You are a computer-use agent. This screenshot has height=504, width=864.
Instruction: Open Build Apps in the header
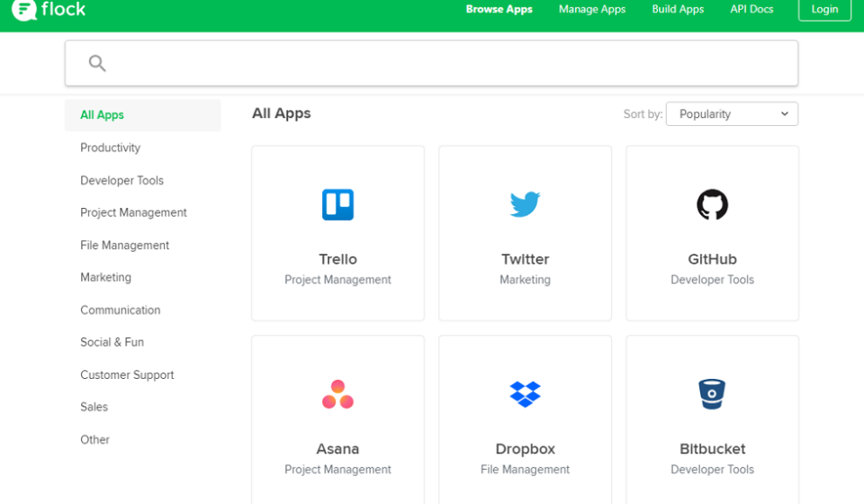pyautogui.click(x=678, y=9)
